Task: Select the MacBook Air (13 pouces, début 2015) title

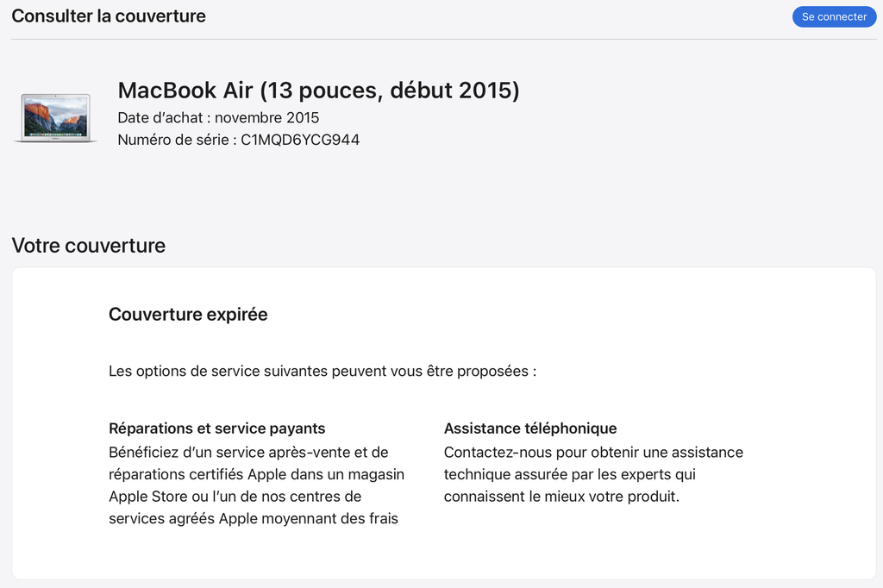Action: click(318, 91)
